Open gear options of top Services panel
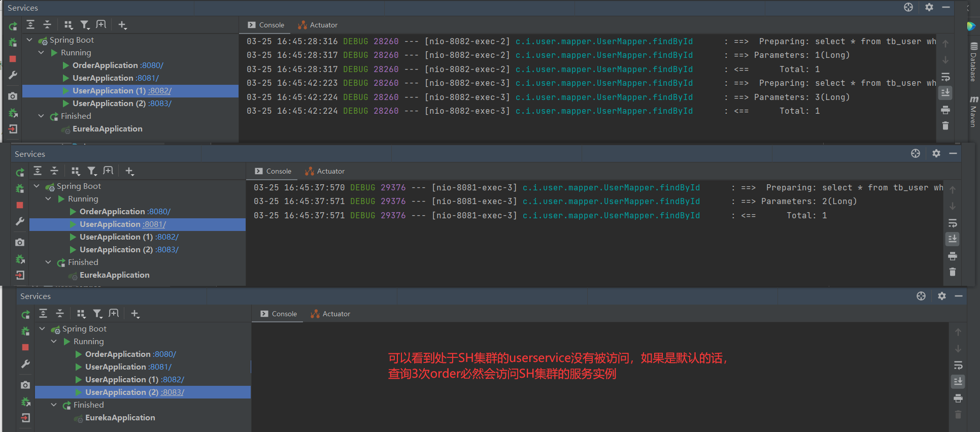Screen dimensions: 980x432 929,7
